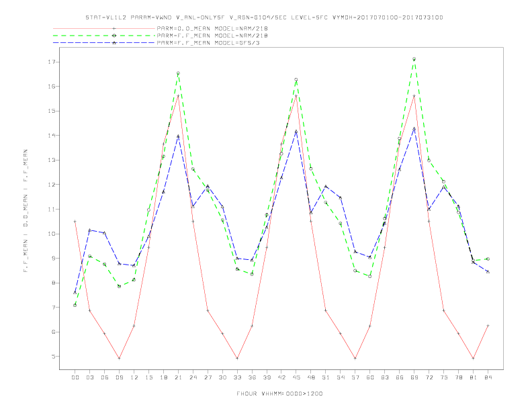Click x-axis forecast hour label 63

click(x=385, y=377)
